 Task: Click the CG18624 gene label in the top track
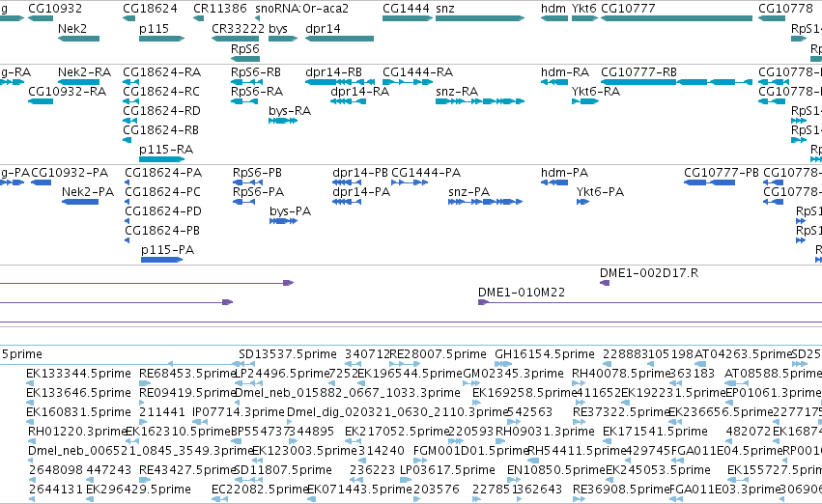click(x=150, y=9)
